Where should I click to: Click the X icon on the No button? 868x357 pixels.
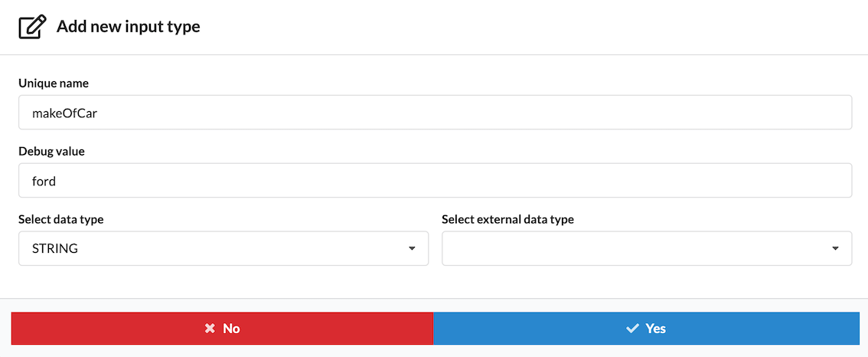pyautogui.click(x=210, y=329)
